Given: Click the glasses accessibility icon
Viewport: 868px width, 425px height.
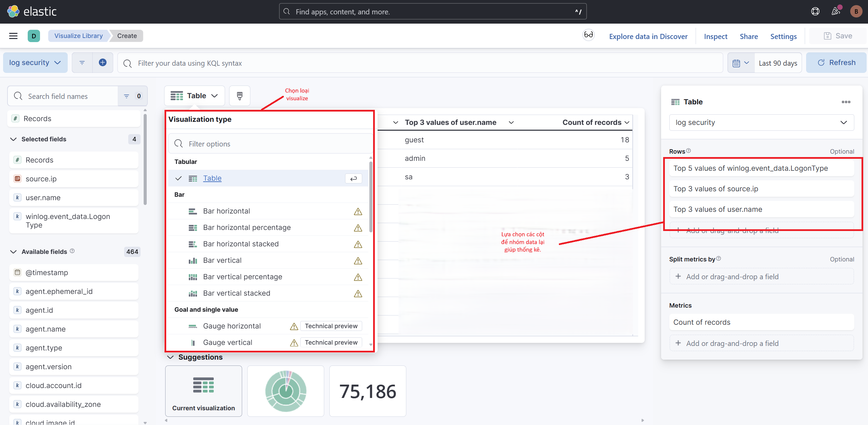Looking at the screenshot, I should [588, 35].
